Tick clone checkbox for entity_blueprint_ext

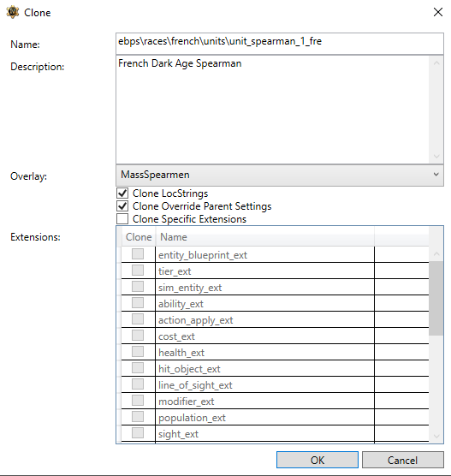click(138, 253)
